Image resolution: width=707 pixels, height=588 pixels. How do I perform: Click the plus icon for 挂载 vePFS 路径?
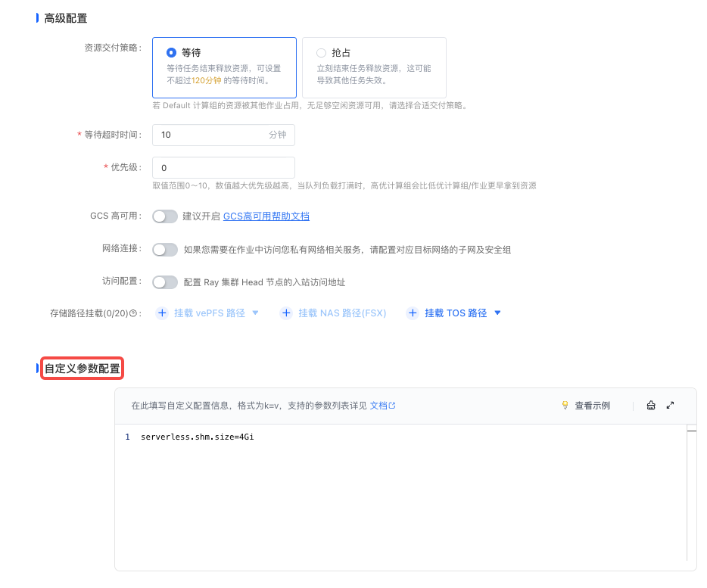tap(162, 313)
